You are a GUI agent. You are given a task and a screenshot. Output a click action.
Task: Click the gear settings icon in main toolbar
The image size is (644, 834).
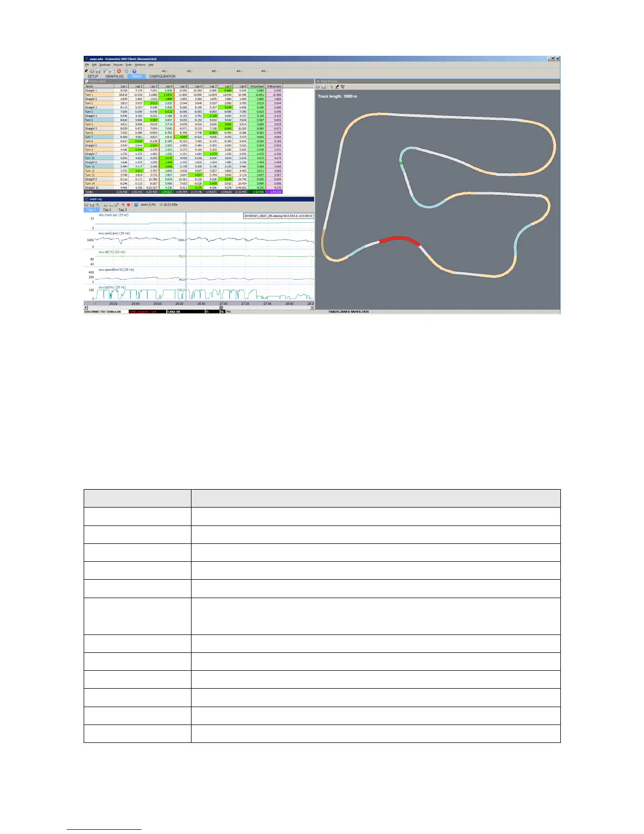[126, 71]
